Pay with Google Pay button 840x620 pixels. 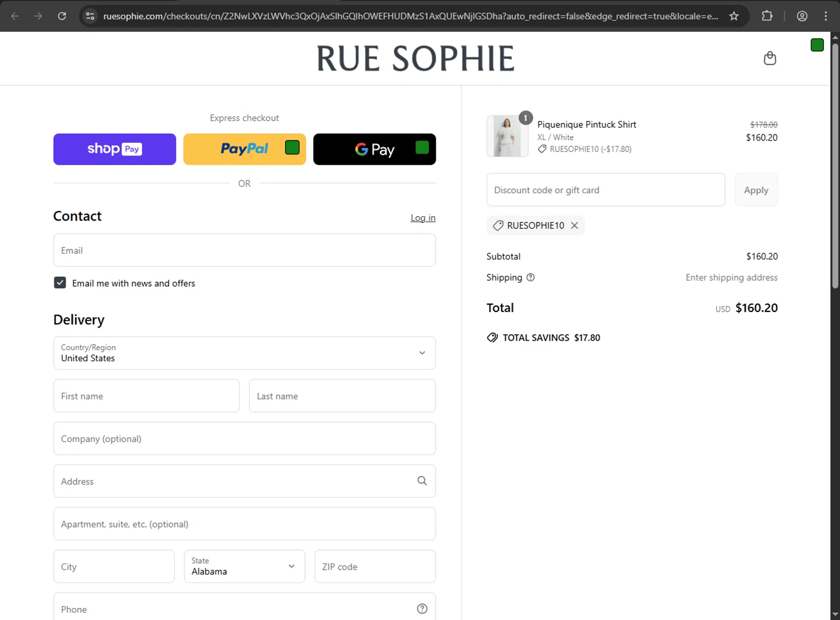click(375, 149)
